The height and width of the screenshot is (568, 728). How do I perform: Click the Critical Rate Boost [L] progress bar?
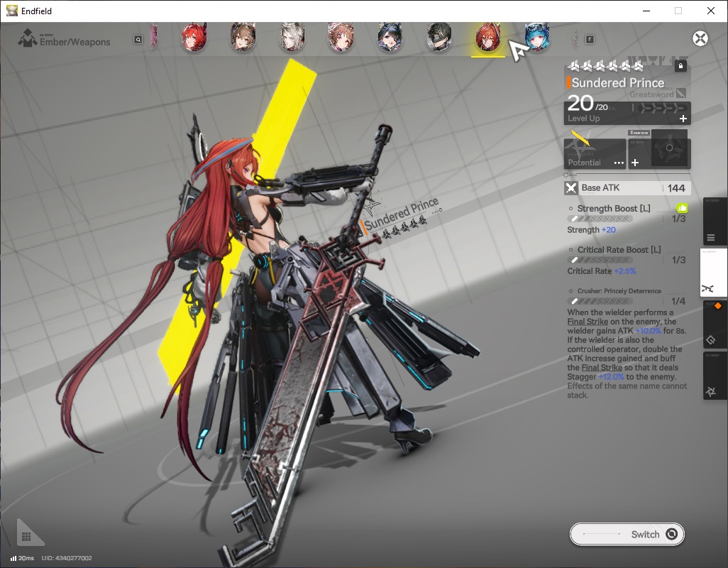pyautogui.click(x=600, y=260)
